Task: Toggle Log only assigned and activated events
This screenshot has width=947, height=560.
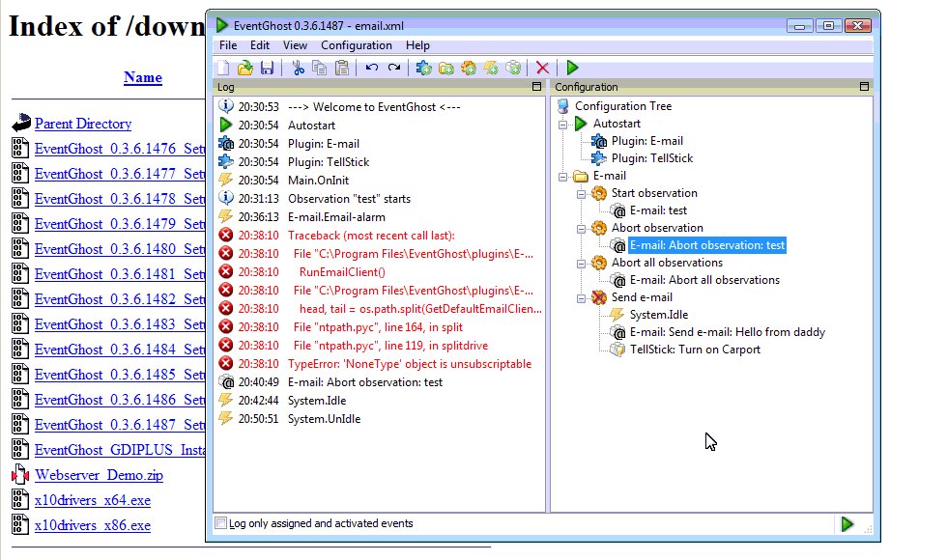Action: (221, 523)
